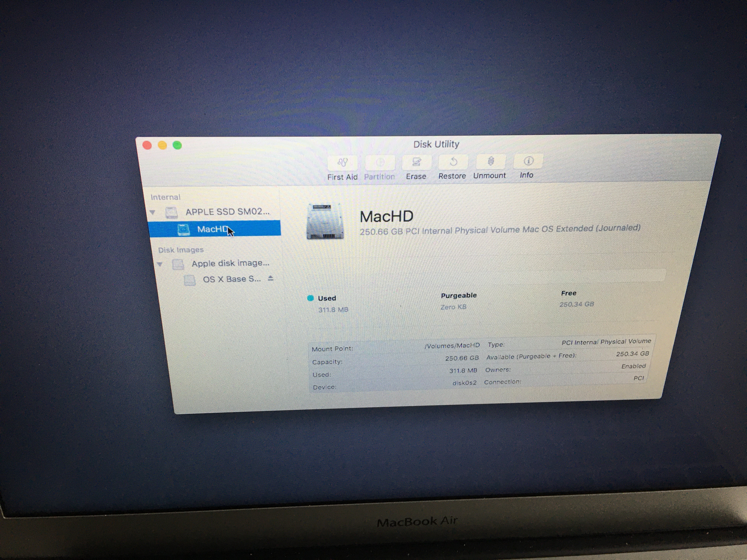Click the Partition toolbar icon
747x560 pixels.
pos(380,163)
